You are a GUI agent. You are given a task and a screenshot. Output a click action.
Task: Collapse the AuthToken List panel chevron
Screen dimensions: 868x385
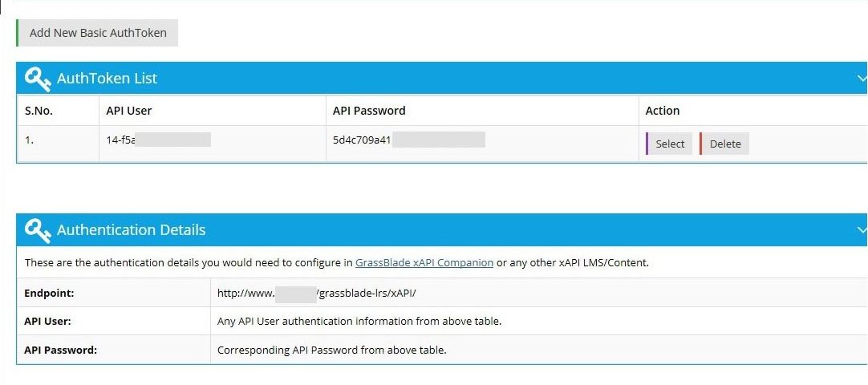(862, 79)
